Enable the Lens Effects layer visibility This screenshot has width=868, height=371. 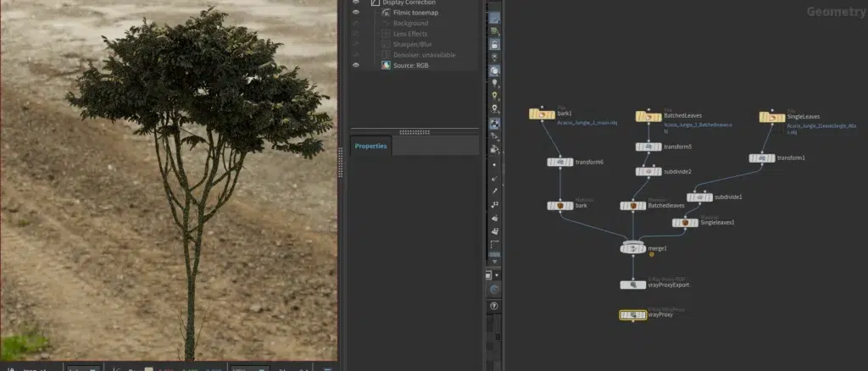[x=355, y=34]
